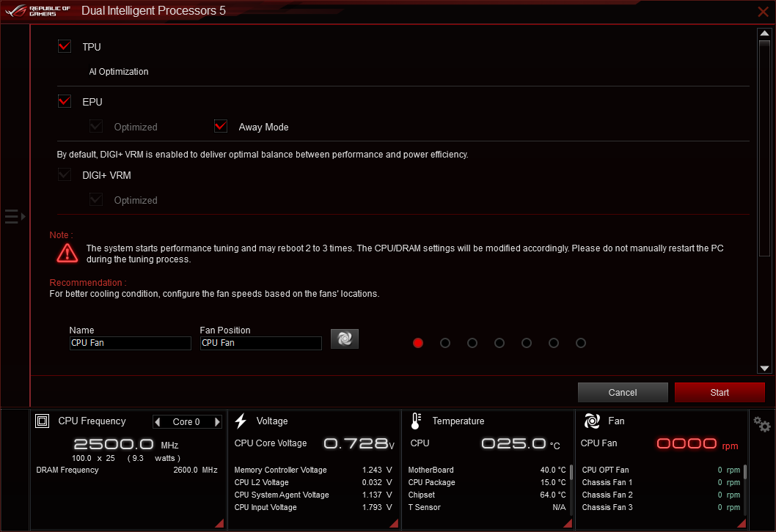This screenshot has width=776, height=532.
Task: Expand the CPU Frequency panel corner triangle
Action: (x=219, y=523)
